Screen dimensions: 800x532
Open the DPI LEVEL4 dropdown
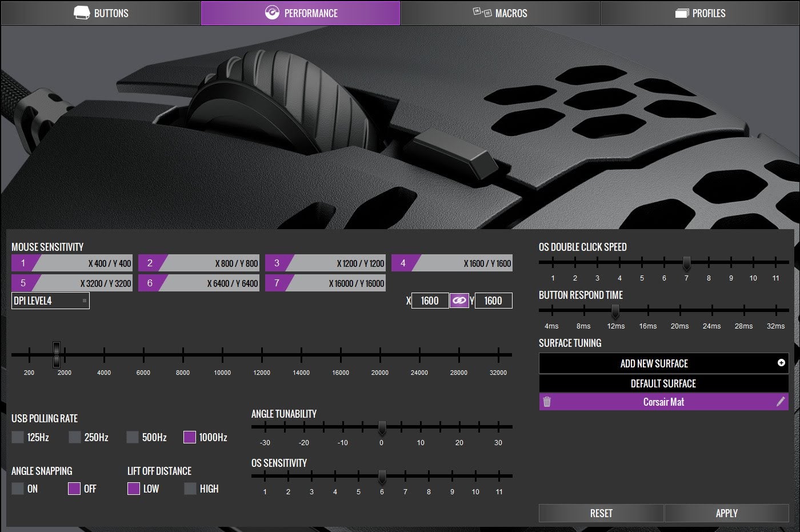pos(50,301)
